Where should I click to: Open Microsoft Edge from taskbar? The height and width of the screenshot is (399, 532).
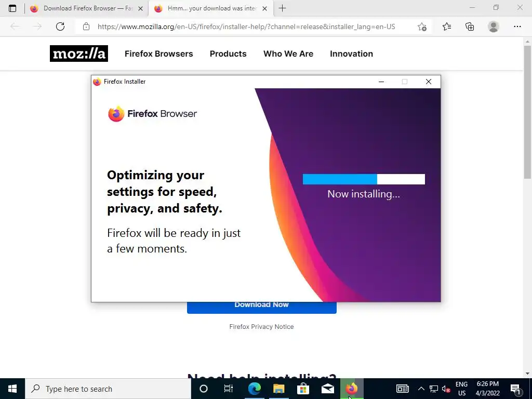click(x=255, y=389)
